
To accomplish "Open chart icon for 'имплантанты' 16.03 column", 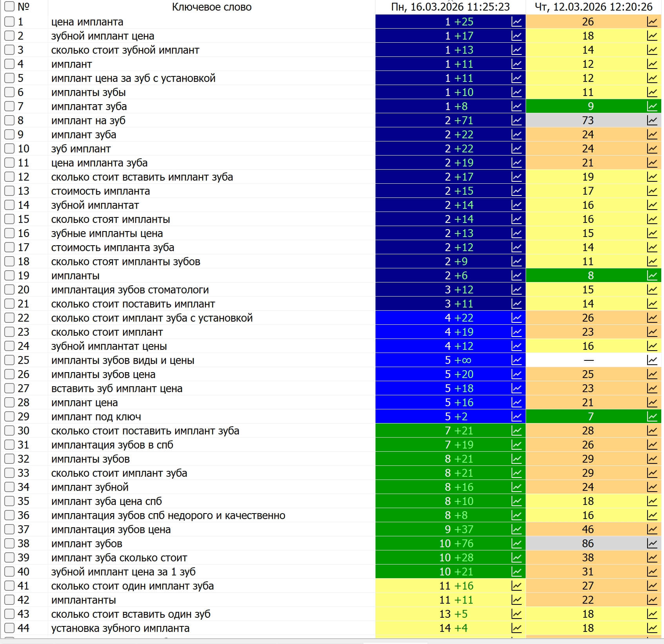I will [517, 600].
